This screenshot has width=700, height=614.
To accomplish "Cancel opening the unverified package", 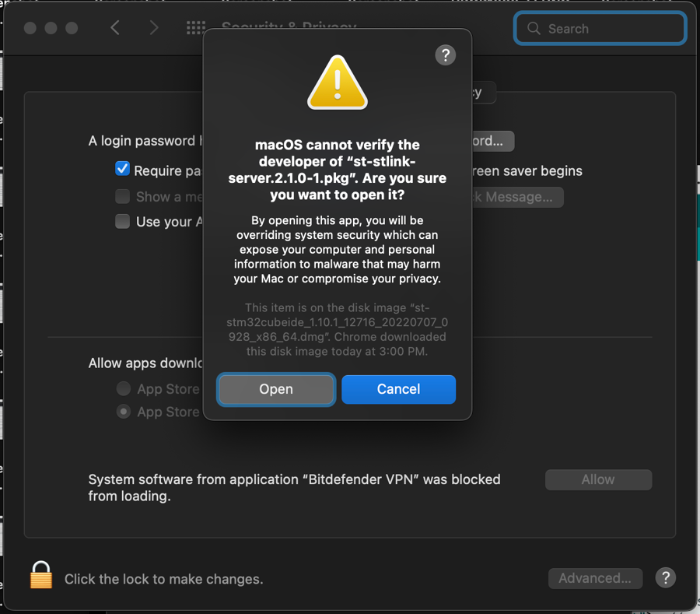I will (398, 389).
